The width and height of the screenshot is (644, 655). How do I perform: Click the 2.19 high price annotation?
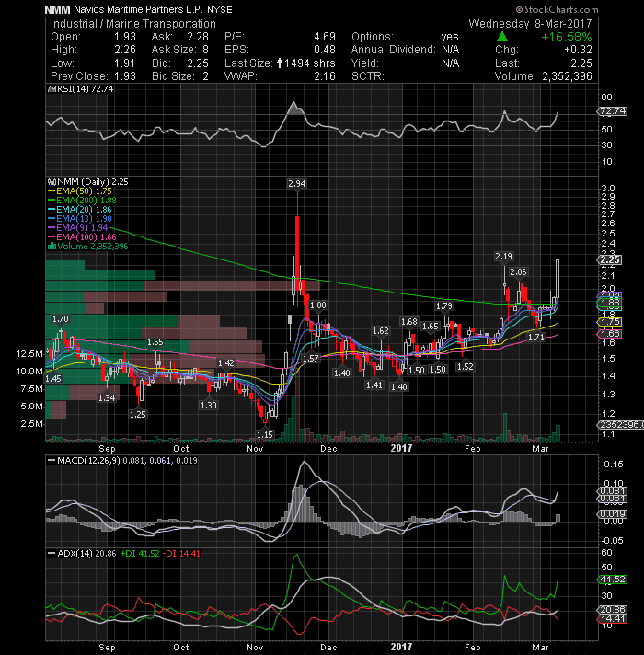503,256
